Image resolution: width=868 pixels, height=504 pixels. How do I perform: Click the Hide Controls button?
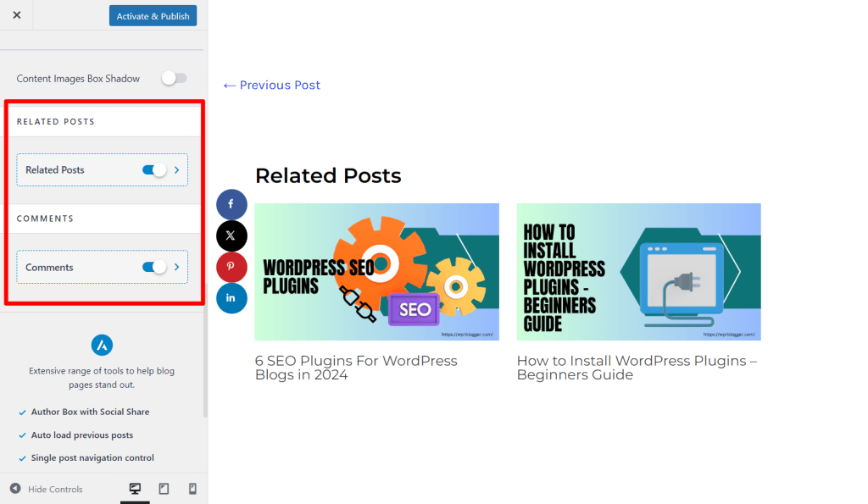(46, 489)
